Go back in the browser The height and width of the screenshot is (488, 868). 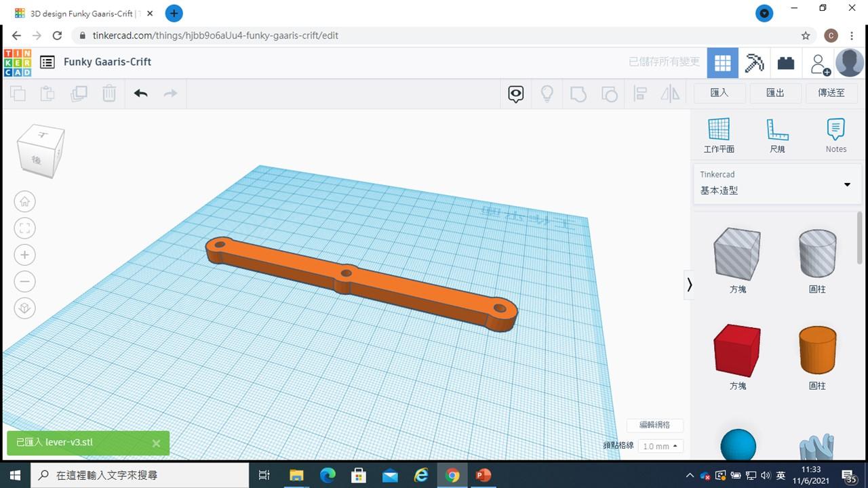click(16, 35)
